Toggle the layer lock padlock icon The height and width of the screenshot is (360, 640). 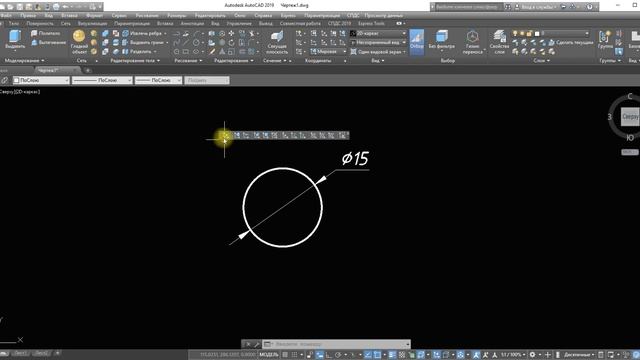click(x=529, y=33)
